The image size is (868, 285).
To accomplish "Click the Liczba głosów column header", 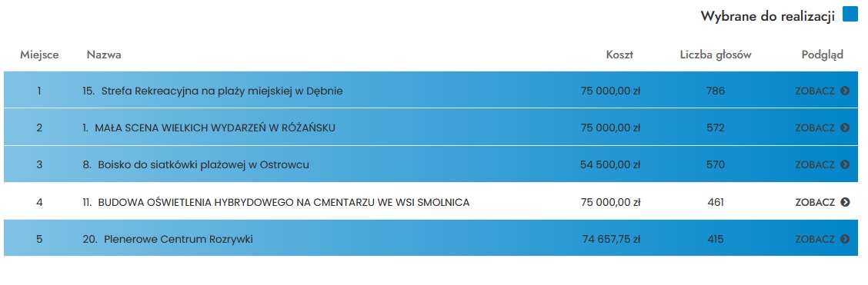I will 716,55.
